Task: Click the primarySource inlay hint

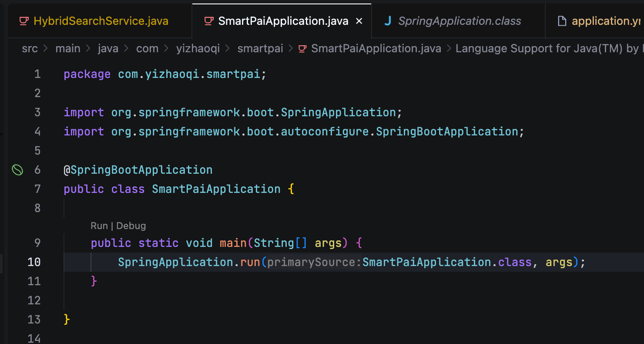Action: 314,262
